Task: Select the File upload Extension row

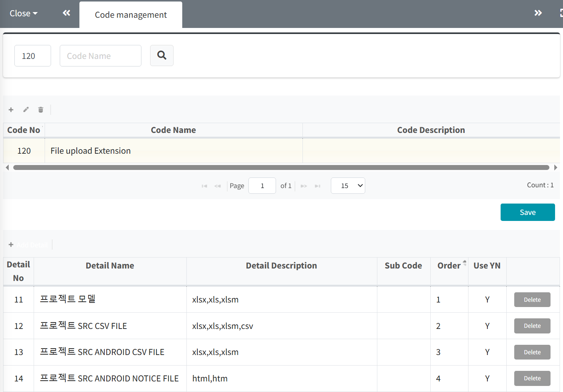Action: [281, 151]
